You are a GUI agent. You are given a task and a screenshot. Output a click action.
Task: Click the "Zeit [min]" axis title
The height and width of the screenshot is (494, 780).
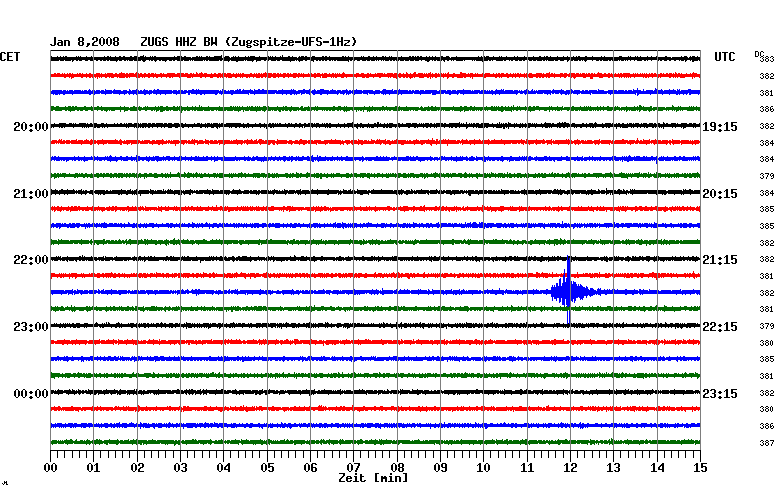click(x=373, y=478)
